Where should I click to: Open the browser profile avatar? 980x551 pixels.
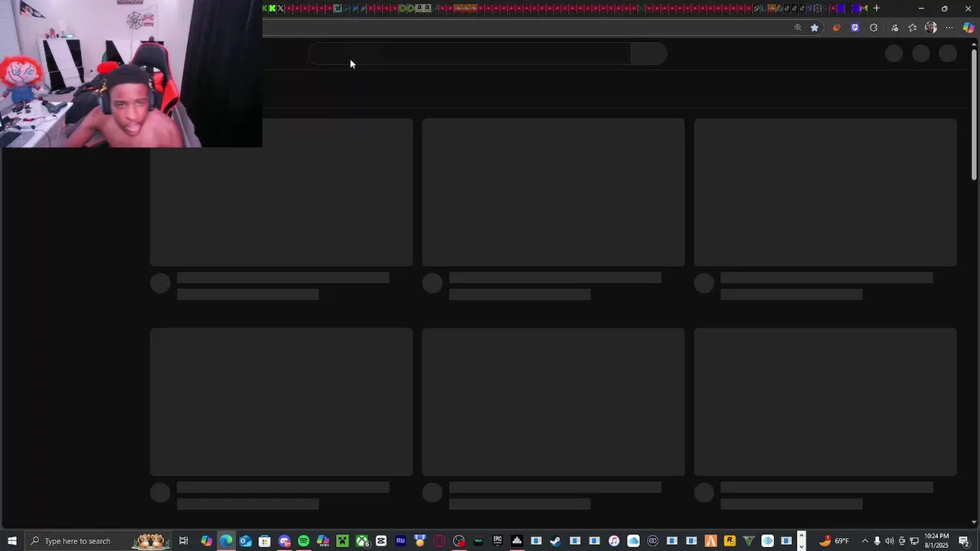pos(931,28)
